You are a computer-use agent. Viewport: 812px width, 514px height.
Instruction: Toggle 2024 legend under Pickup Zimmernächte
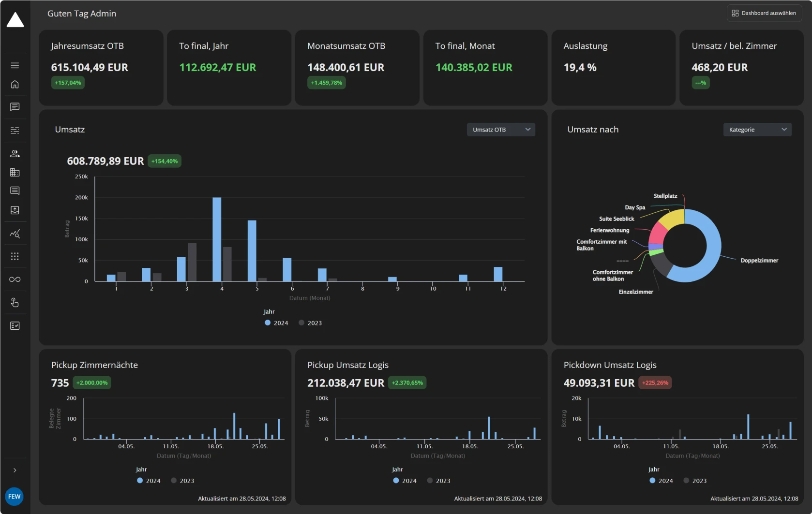click(x=148, y=480)
